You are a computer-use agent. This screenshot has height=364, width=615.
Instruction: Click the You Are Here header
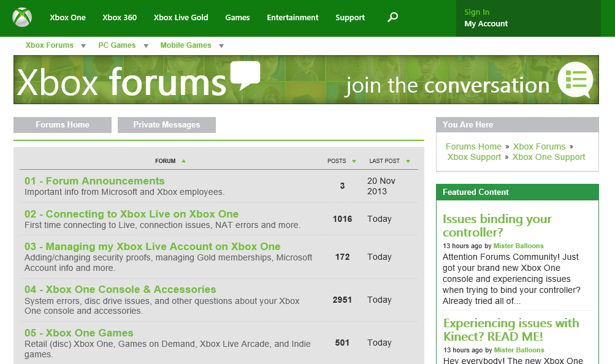(x=518, y=124)
